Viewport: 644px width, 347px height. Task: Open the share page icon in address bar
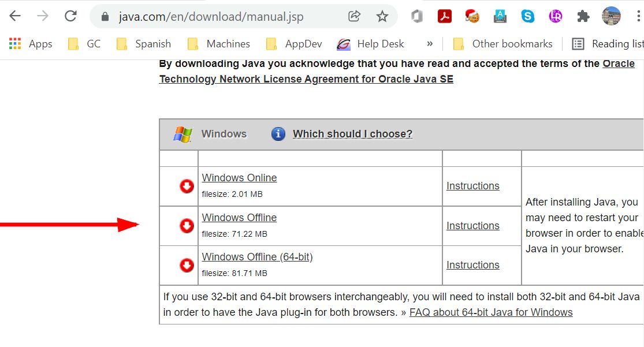point(355,16)
